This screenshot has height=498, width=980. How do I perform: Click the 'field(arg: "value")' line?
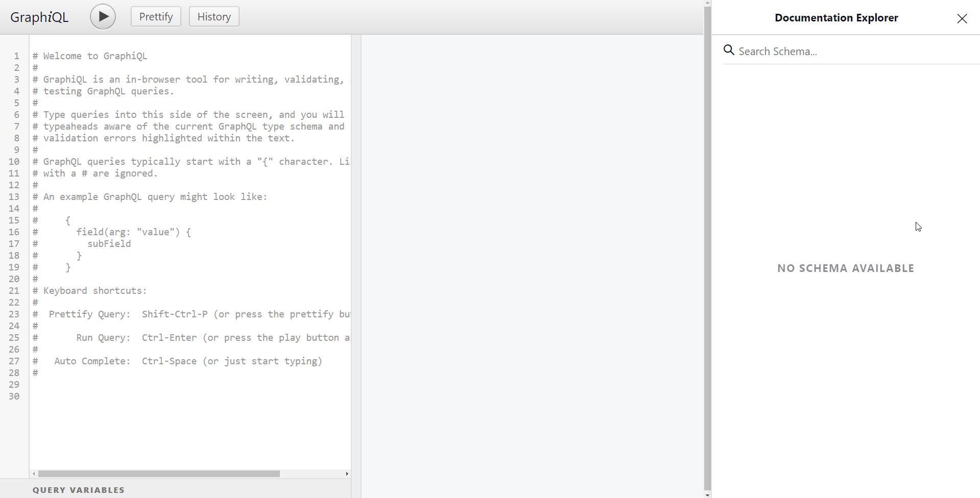coord(134,232)
